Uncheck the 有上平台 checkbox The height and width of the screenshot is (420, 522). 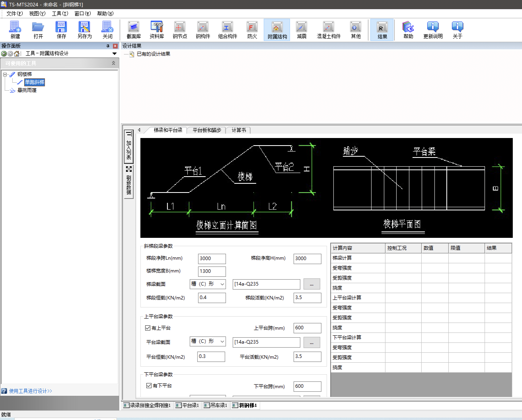point(148,328)
